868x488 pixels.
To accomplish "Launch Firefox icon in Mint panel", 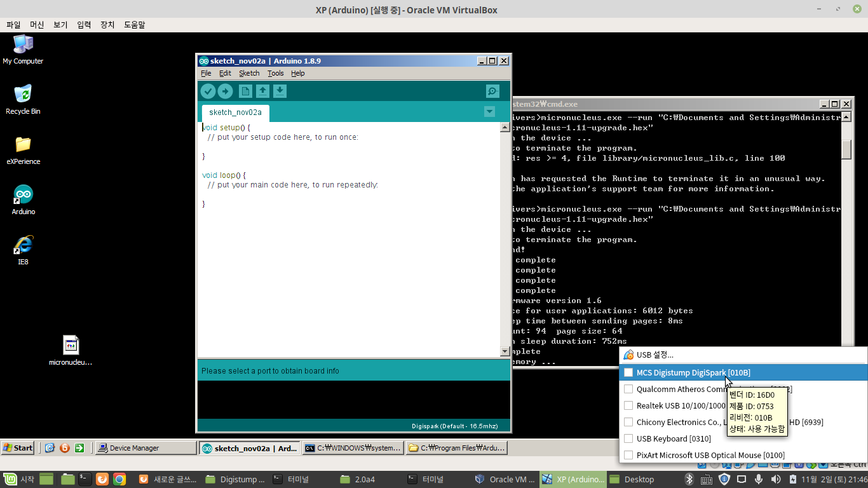I will pos(102,479).
